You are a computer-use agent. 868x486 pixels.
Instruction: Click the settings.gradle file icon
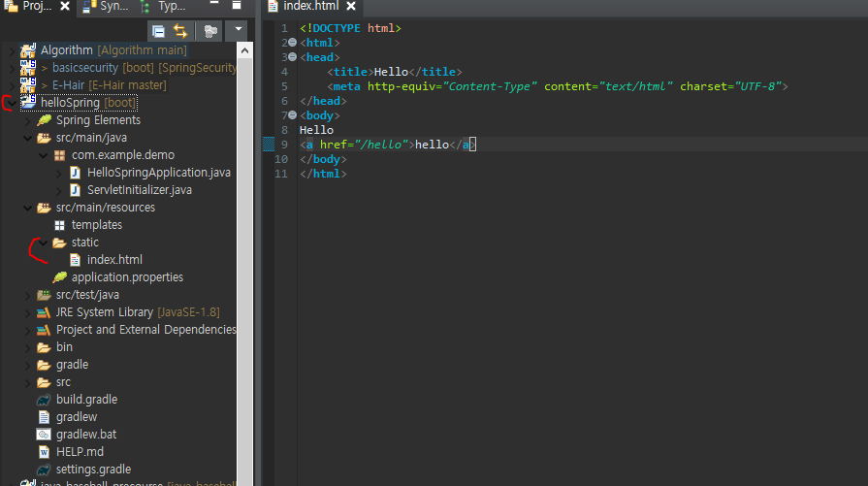pyautogui.click(x=44, y=470)
